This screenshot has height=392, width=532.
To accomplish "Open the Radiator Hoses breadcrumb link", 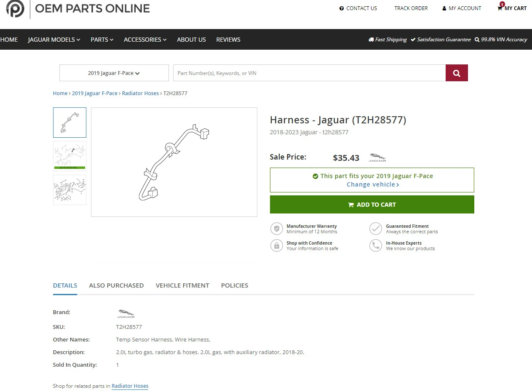I will click(x=140, y=93).
